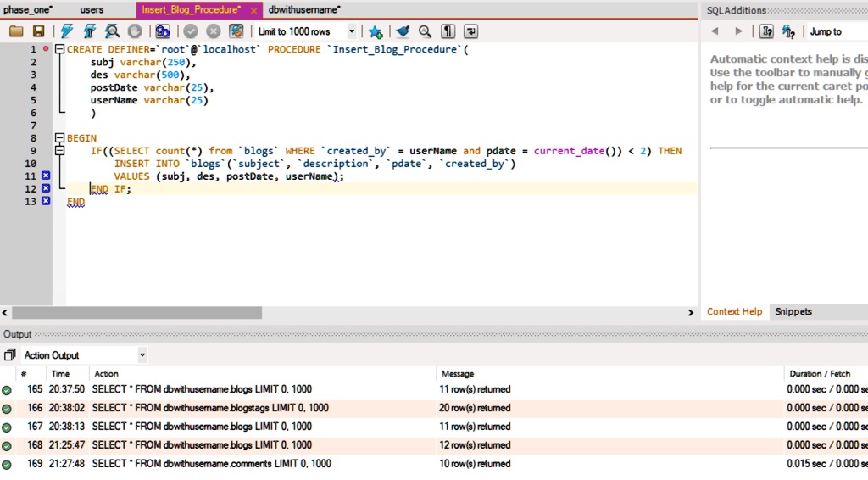Stop query execution with the hand icon
The image size is (868, 480).
click(x=135, y=31)
